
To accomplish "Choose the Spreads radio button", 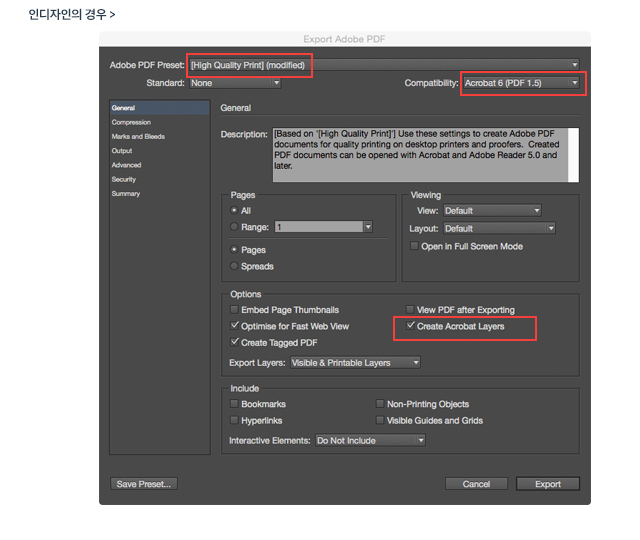I will point(234,266).
